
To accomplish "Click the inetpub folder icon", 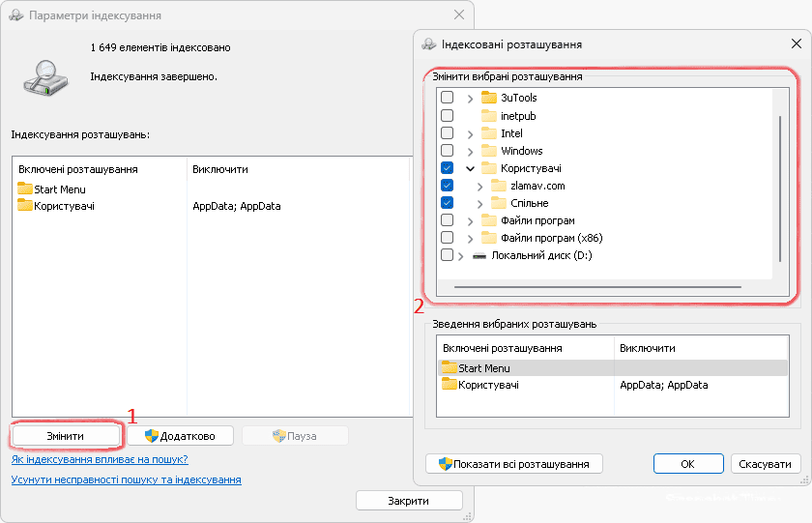I will pos(488,116).
